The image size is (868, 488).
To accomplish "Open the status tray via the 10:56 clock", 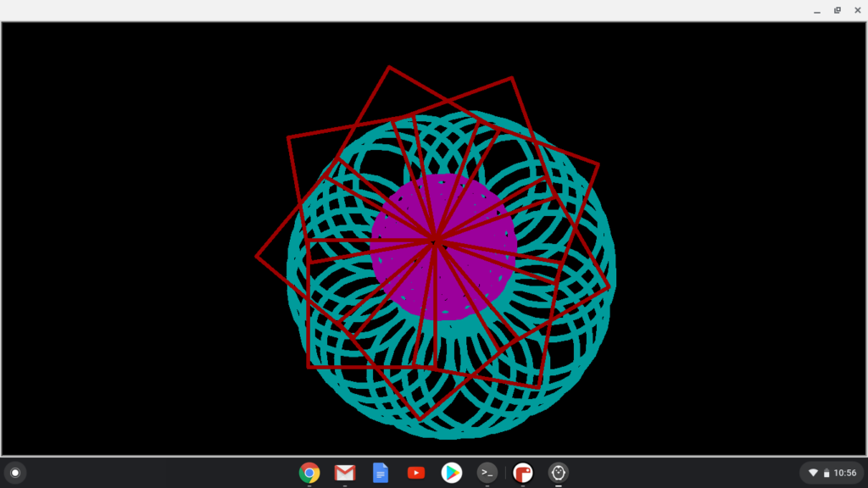I will pos(845,473).
